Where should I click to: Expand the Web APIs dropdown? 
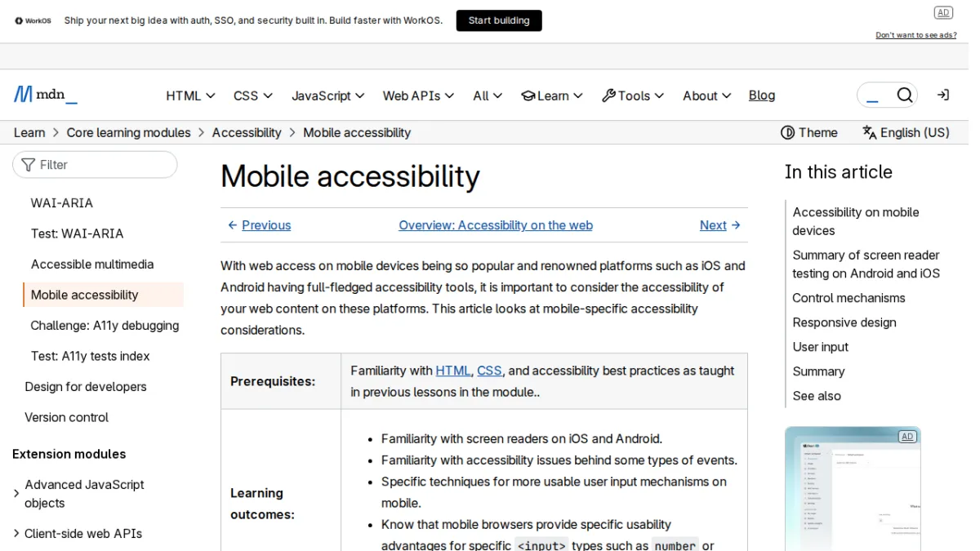click(x=418, y=96)
